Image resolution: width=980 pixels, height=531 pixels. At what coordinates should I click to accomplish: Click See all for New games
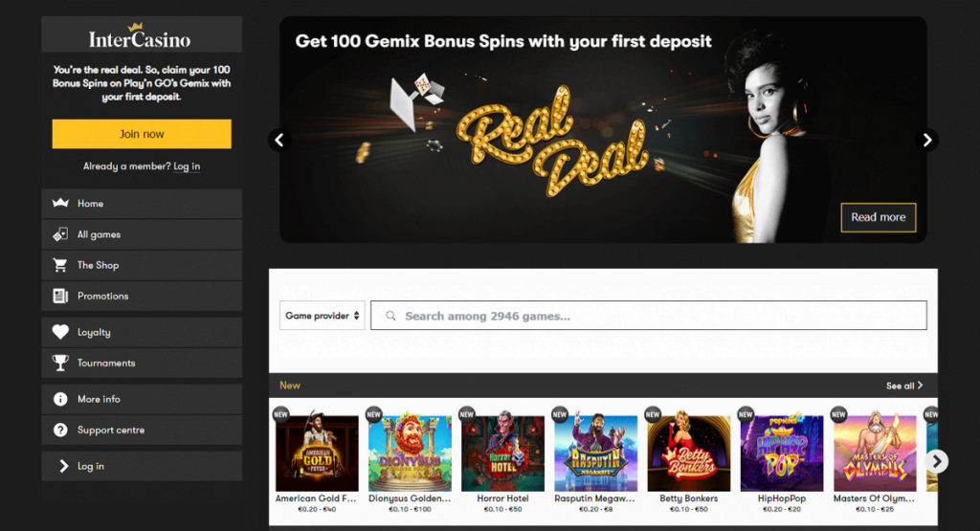pos(903,386)
